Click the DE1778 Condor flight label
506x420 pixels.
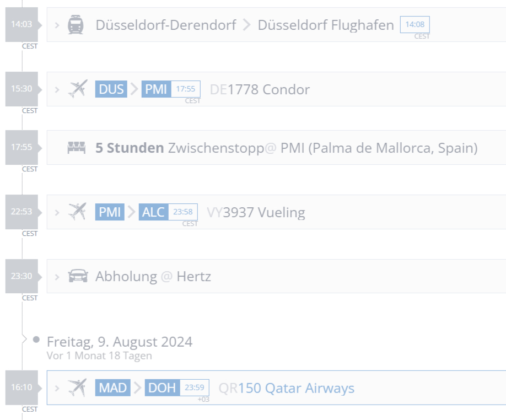pos(260,89)
